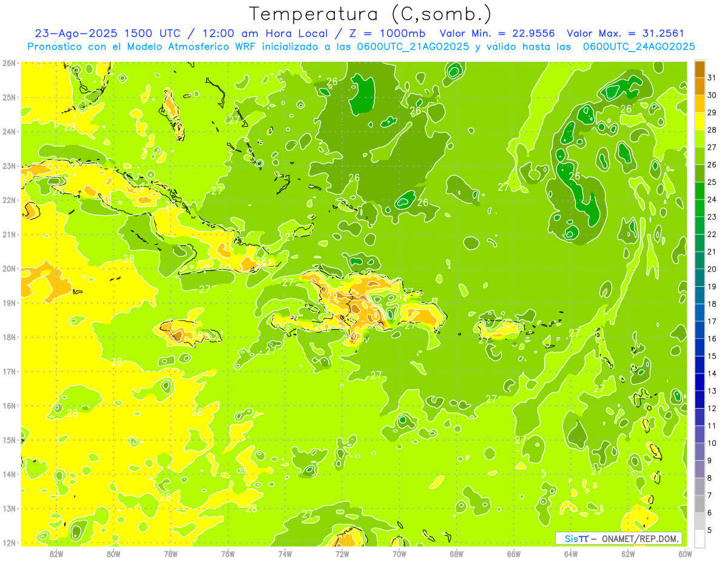The width and height of the screenshot is (728, 562).
Task: Click legend color band between 30 and 31
Action: click(x=699, y=86)
